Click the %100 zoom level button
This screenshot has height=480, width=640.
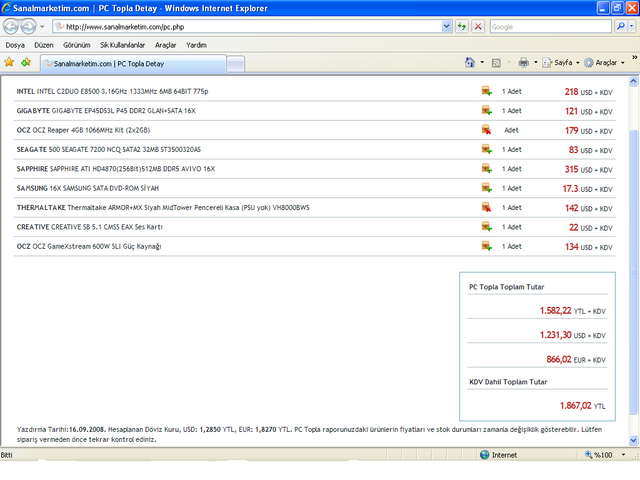point(599,455)
